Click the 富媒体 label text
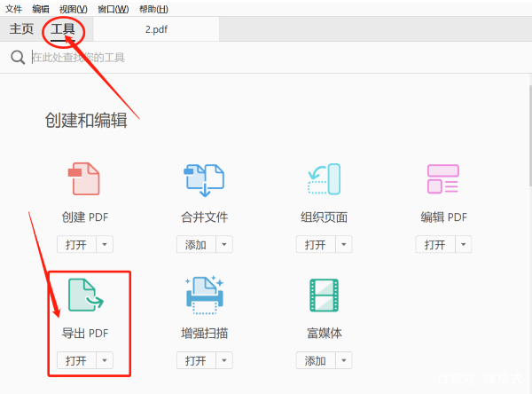The image size is (532, 394). pos(325,333)
